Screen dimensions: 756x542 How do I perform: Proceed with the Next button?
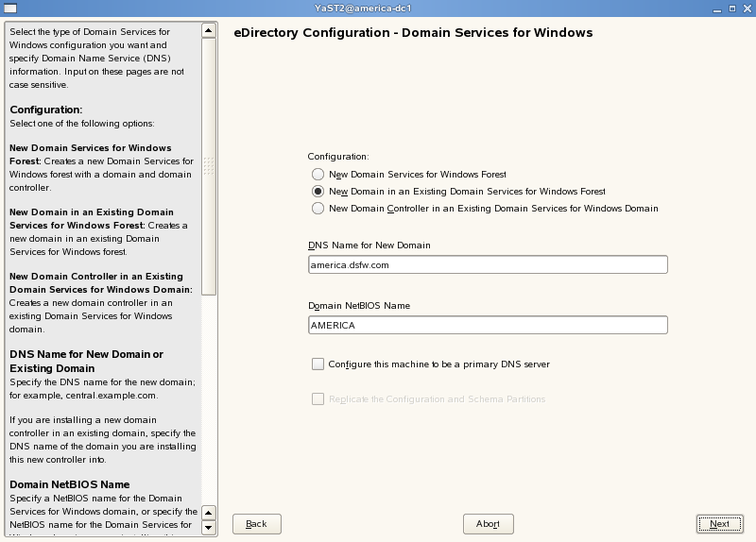point(719,524)
